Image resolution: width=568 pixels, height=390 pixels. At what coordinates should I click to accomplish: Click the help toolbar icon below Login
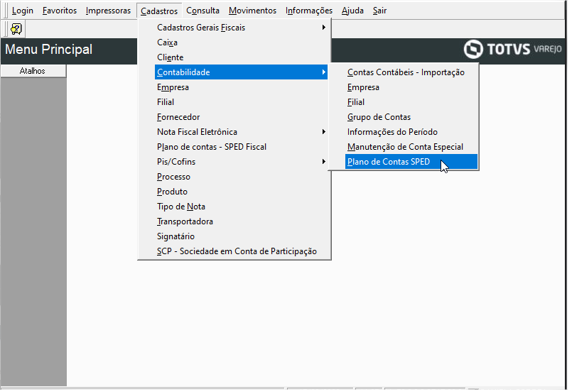click(x=16, y=29)
